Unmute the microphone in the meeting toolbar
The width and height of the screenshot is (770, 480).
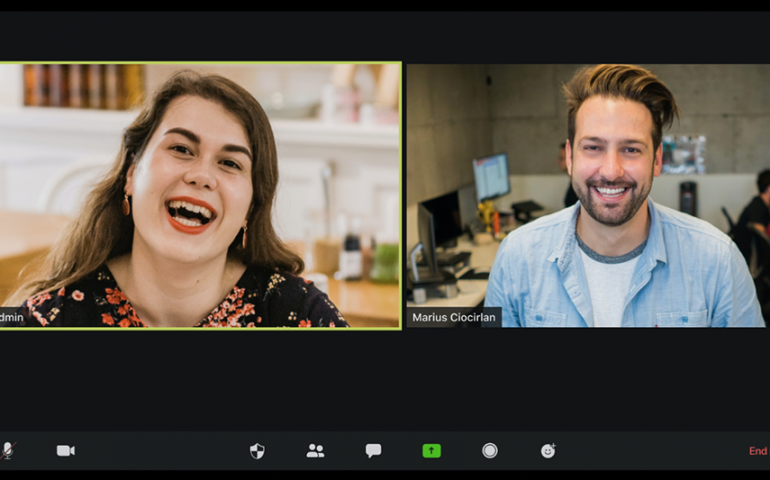[7, 451]
